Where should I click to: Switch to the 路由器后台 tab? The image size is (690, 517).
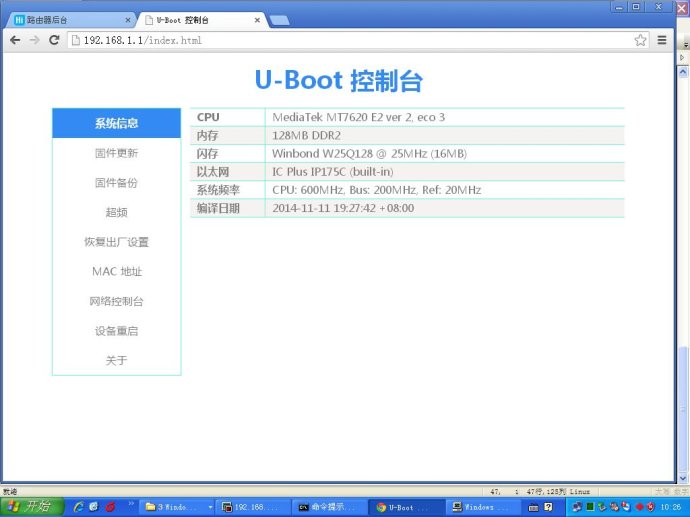pyautogui.click(x=70, y=20)
